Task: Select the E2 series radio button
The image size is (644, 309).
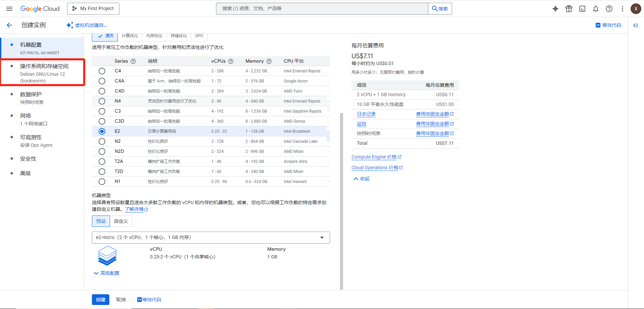Action: click(102, 131)
